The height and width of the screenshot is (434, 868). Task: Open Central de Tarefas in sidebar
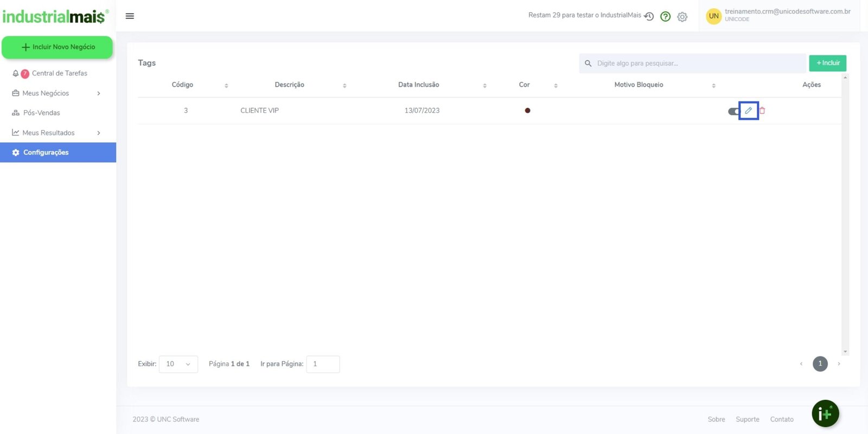[x=59, y=73]
